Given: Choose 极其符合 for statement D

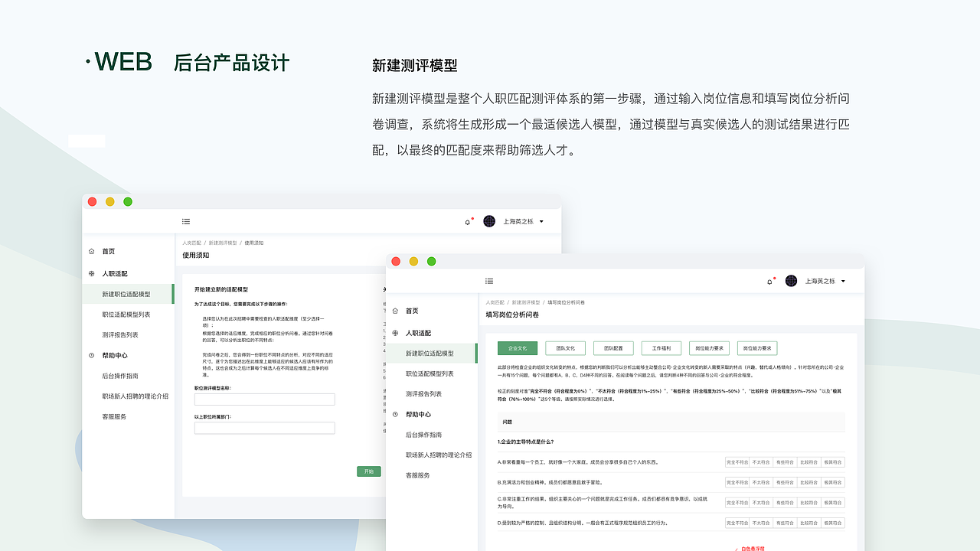Looking at the screenshot, I should 833,523.
